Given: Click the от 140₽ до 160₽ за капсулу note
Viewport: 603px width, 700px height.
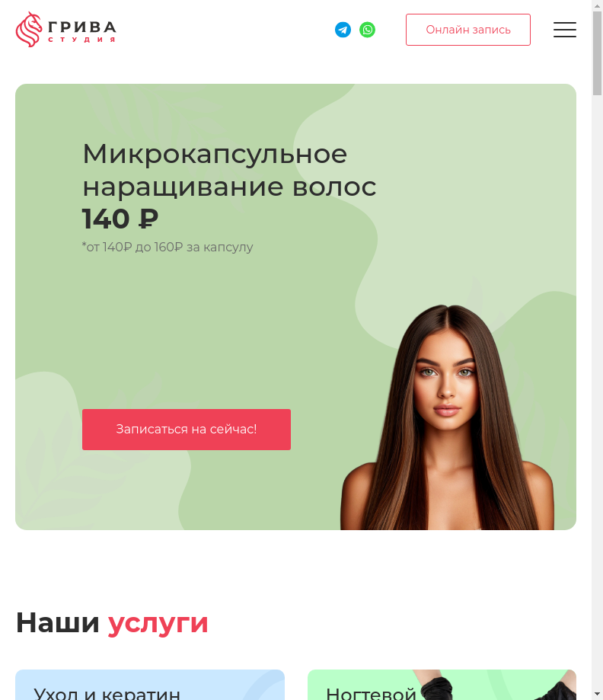Looking at the screenshot, I should click(x=167, y=247).
